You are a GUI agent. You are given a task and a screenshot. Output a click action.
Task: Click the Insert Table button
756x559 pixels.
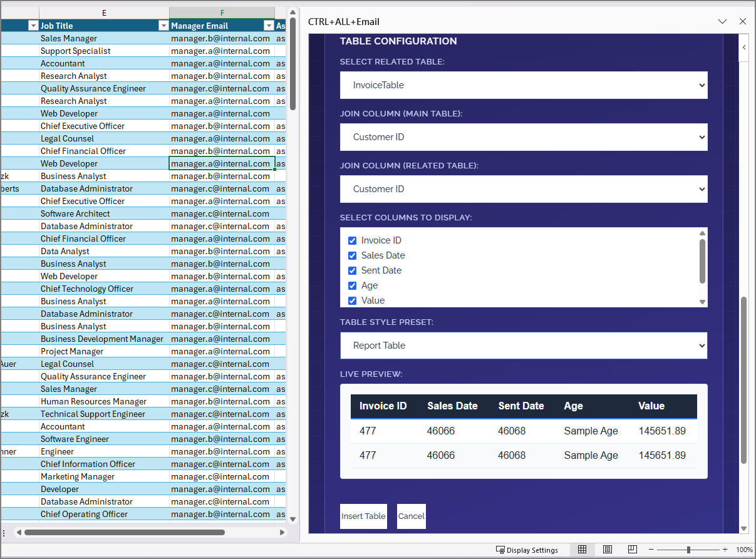coord(363,516)
